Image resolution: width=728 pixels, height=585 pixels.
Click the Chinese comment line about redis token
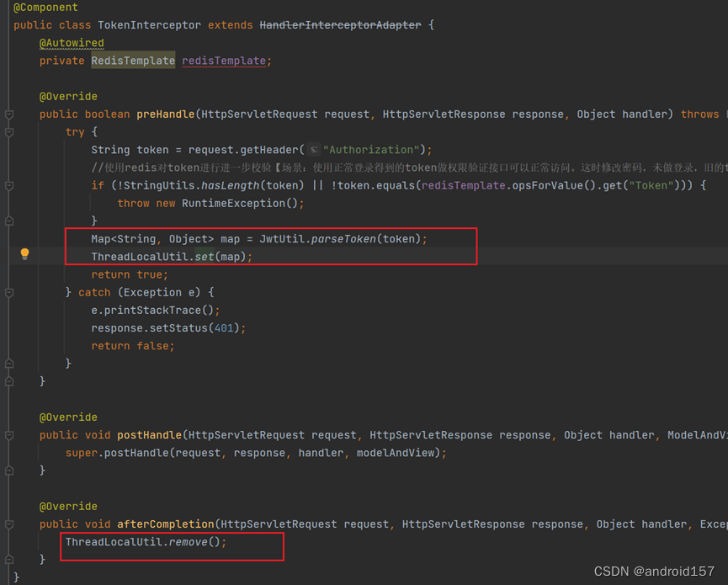click(410, 168)
